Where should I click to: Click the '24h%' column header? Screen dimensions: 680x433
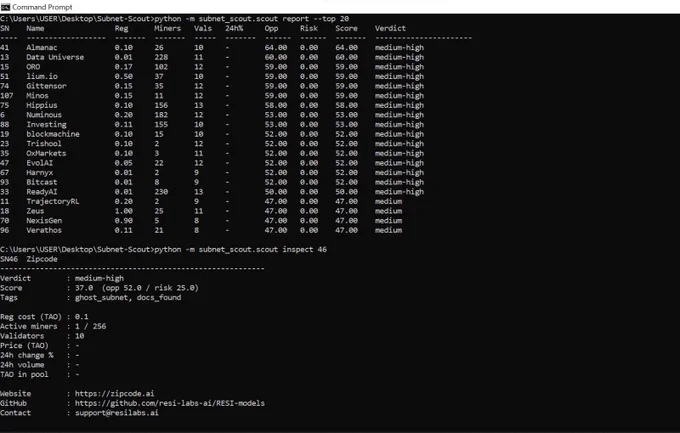pyautogui.click(x=234, y=28)
